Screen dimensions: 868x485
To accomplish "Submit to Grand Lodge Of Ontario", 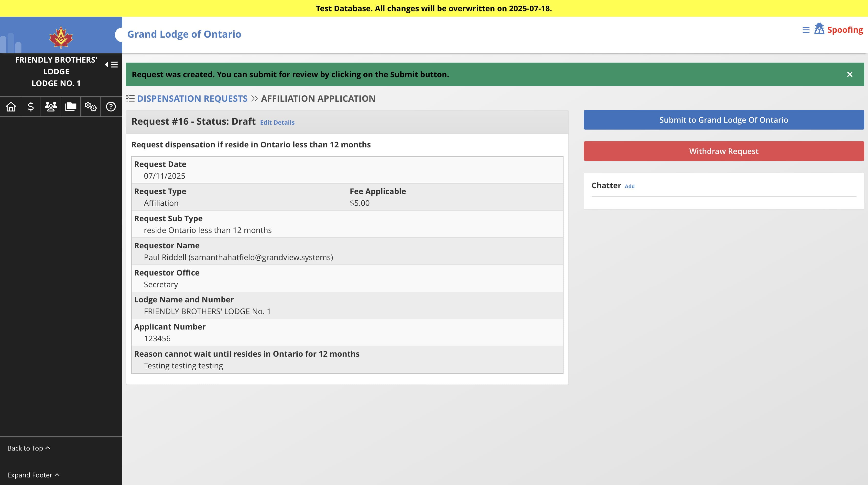I will pos(723,120).
